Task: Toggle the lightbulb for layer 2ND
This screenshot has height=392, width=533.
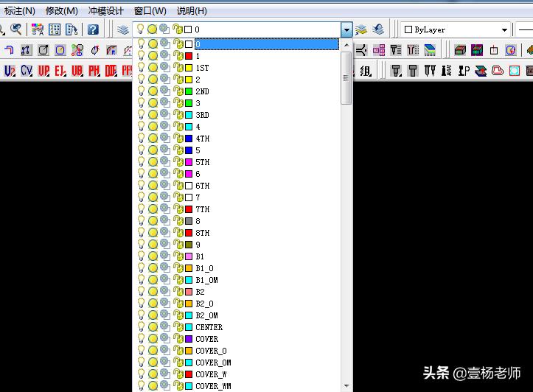Action: pyautogui.click(x=141, y=91)
